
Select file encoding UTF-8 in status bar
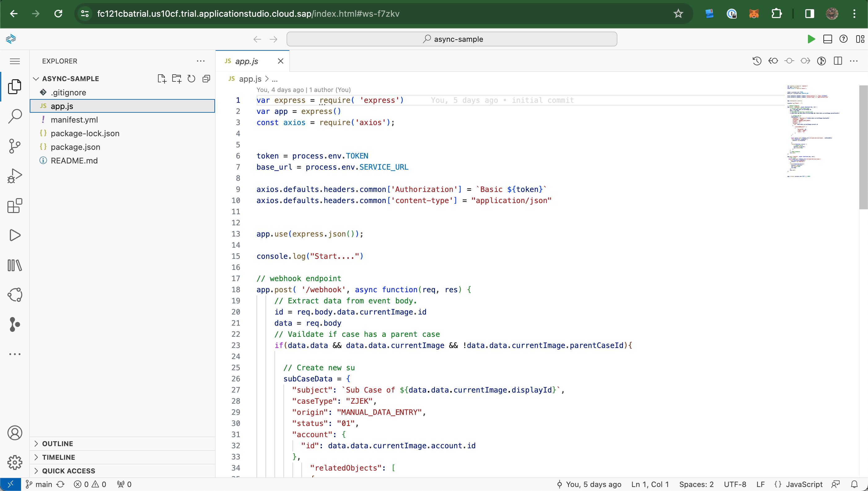735,484
